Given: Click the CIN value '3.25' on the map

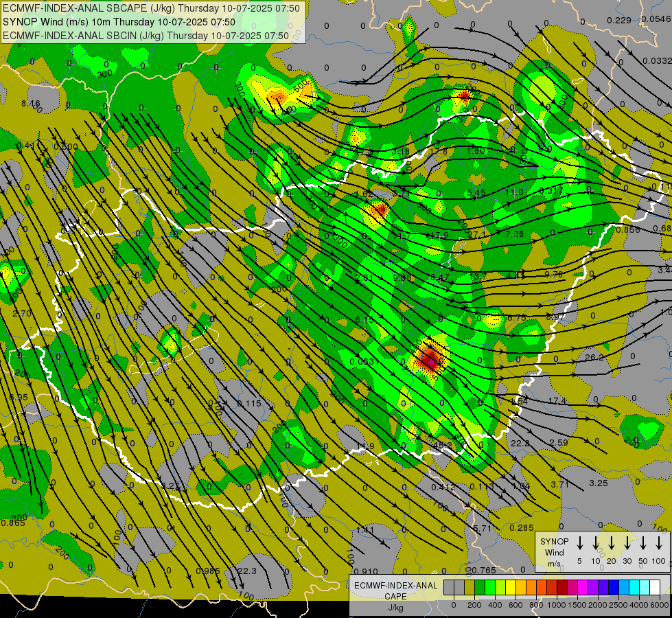Looking at the screenshot, I should 599,483.
